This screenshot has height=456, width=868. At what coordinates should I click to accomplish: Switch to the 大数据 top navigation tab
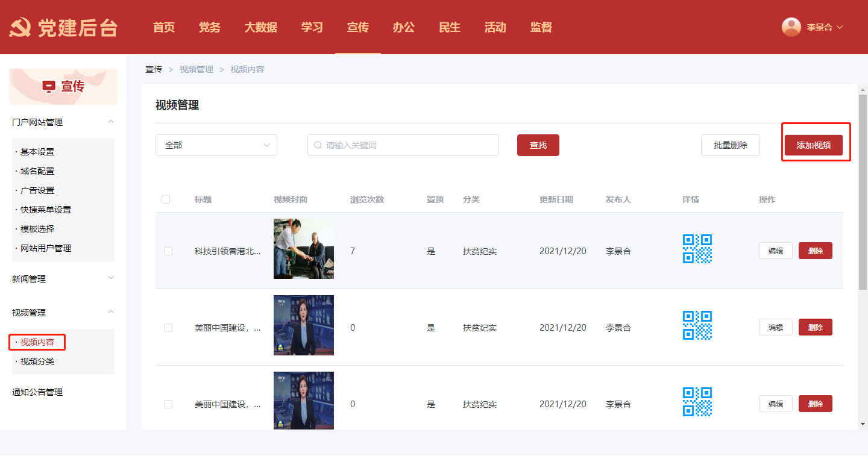click(260, 27)
